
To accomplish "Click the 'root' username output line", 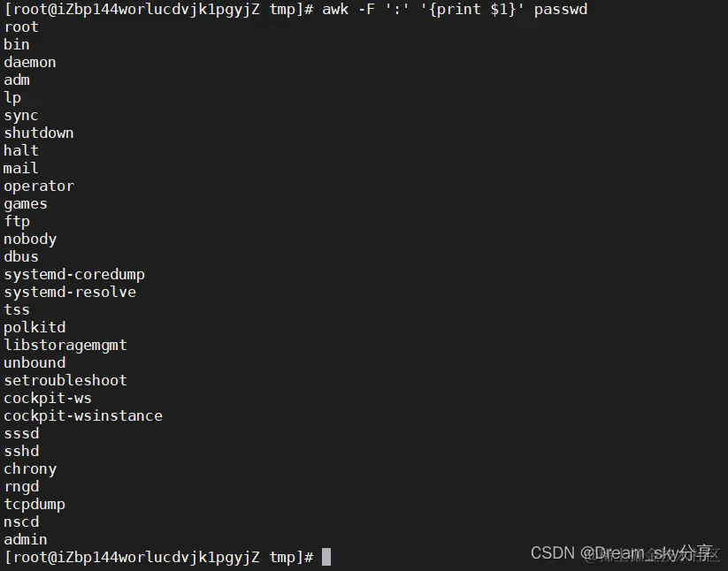I will [x=21, y=27].
